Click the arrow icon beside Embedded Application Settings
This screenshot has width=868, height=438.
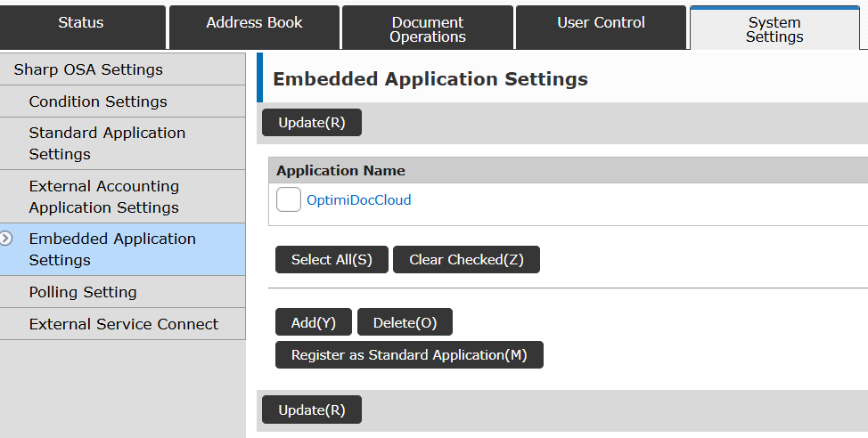[x=7, y=239]
